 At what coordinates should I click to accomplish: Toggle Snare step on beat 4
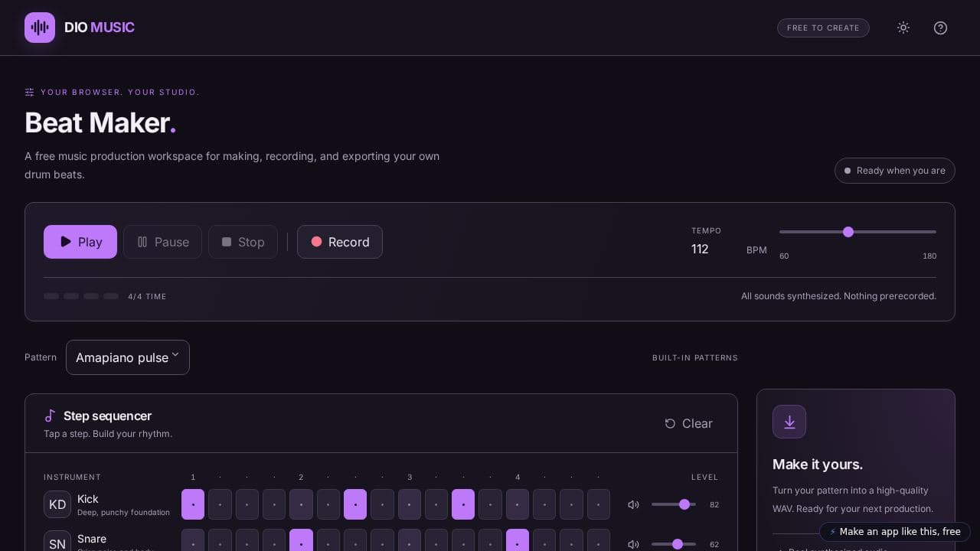pos(518,540)
